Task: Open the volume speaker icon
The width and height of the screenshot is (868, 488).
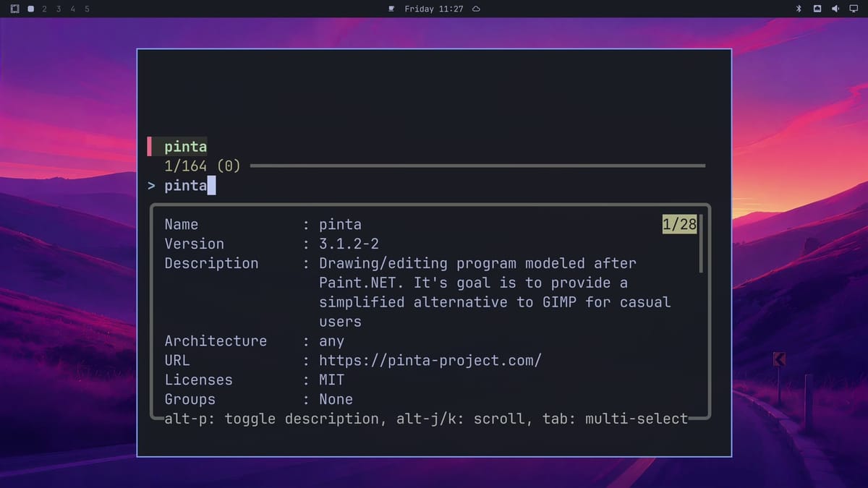Action: (x=835, y=9)
